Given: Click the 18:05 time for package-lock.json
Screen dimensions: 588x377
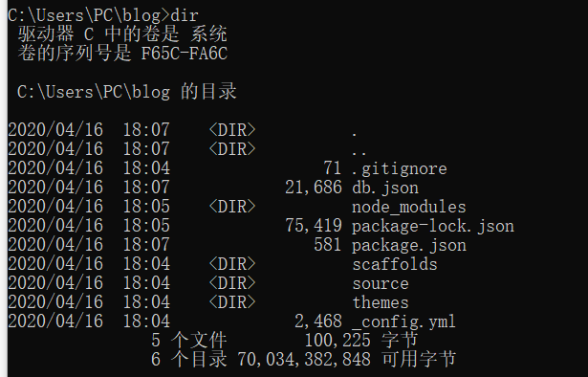Looking at the screenshot, I should (146, 226).
